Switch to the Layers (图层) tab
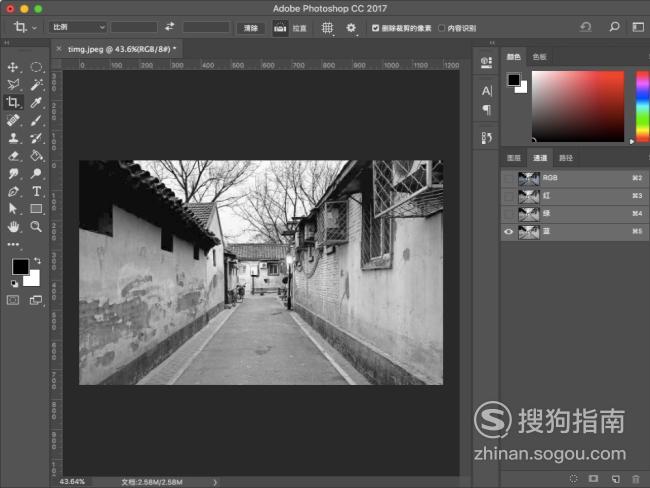Image resolution: width=650 pixels, height=488 pixels. (514, 158)
